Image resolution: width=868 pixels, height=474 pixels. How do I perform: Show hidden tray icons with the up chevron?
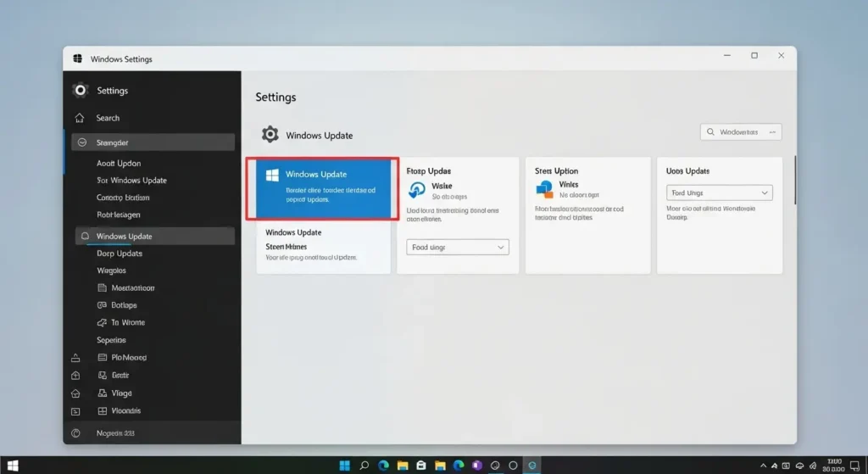(763, 466)
